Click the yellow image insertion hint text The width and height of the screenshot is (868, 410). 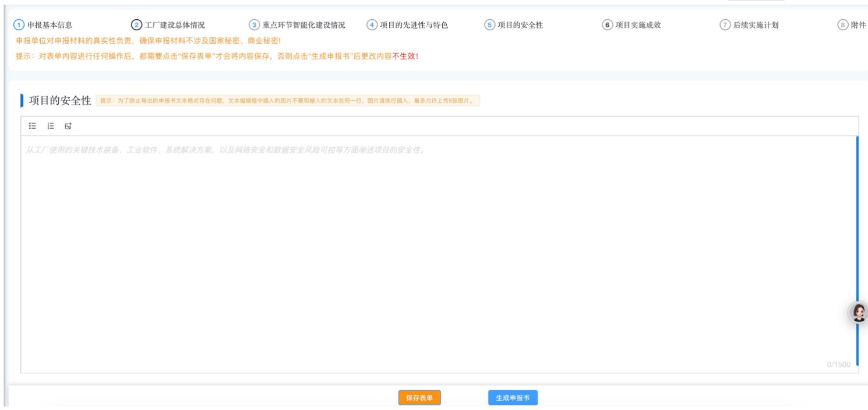pos(288,101)
